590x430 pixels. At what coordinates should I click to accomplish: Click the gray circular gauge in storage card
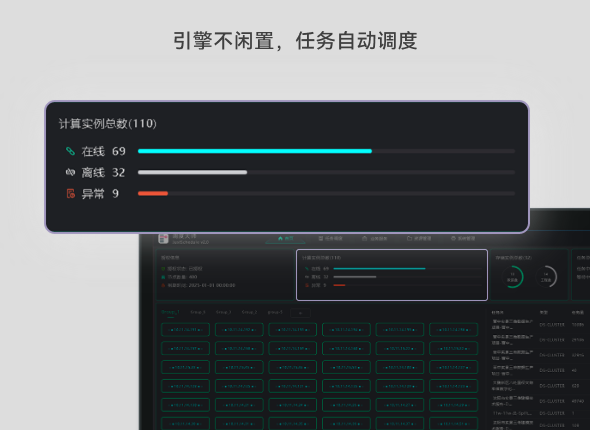546,277
